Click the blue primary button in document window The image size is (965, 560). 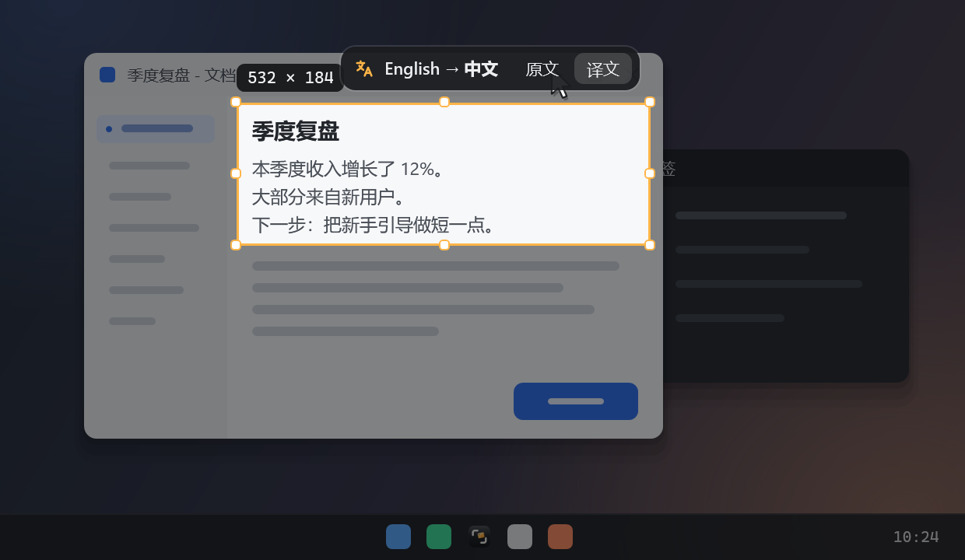[x=576, y=401]
